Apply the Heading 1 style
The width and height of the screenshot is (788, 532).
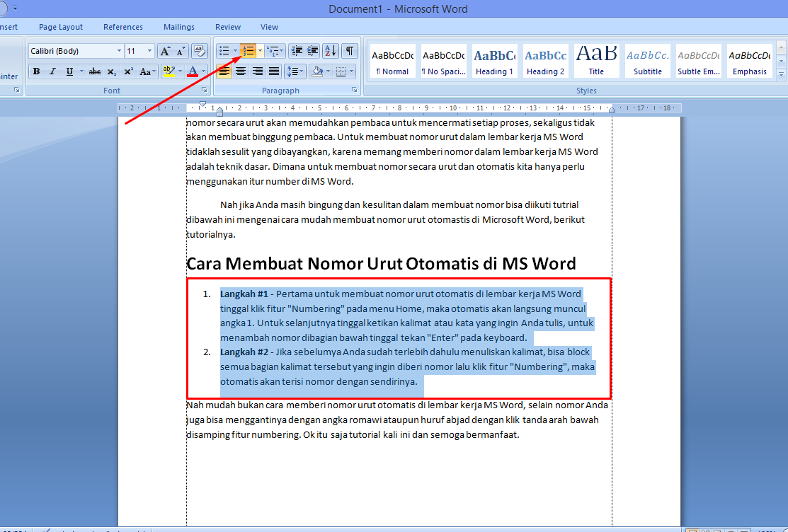click(x=494, y=61)
